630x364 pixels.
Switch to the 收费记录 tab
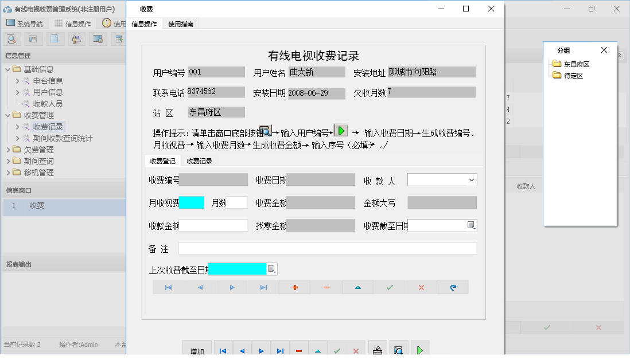[199, 161]
